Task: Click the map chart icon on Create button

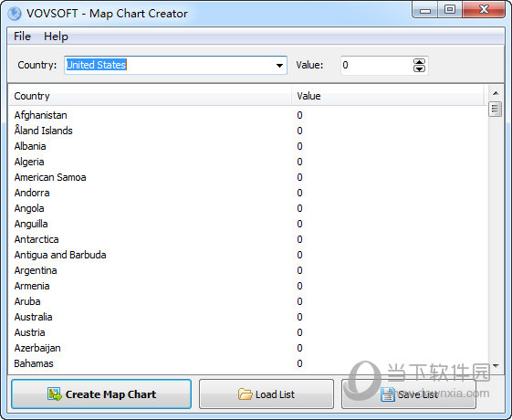Action: click(x=55, y=394)
